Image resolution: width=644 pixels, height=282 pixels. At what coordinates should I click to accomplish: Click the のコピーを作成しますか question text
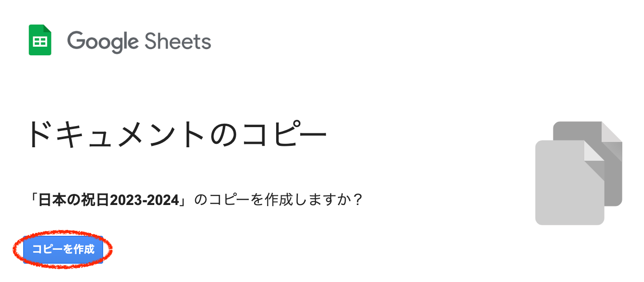click(272, 199)
